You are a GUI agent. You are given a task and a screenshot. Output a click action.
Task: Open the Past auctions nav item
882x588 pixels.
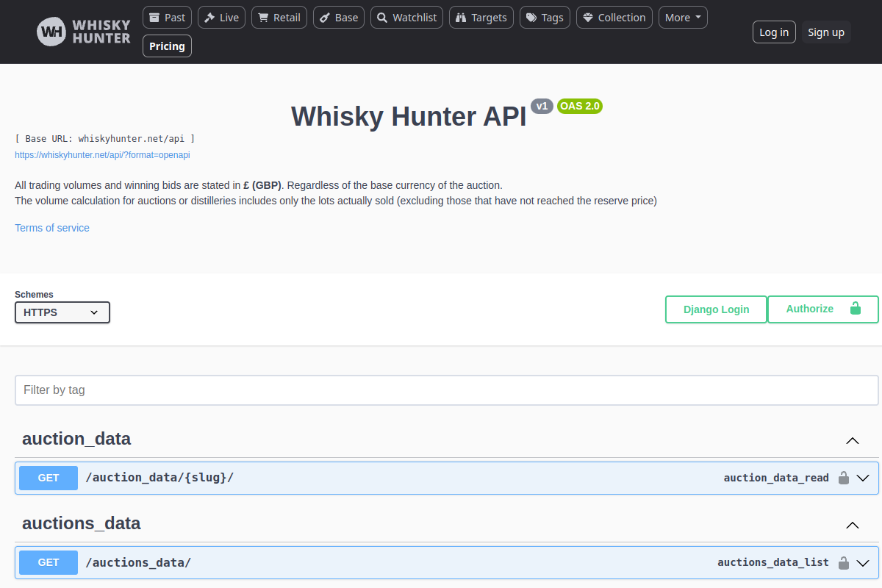coord(167,18)
